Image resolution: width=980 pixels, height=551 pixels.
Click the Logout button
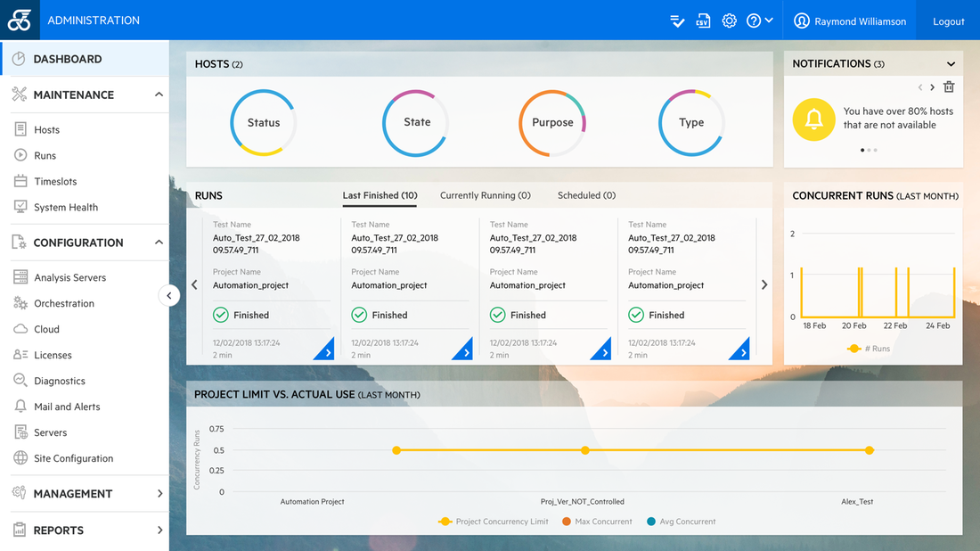tap(948, 20)
